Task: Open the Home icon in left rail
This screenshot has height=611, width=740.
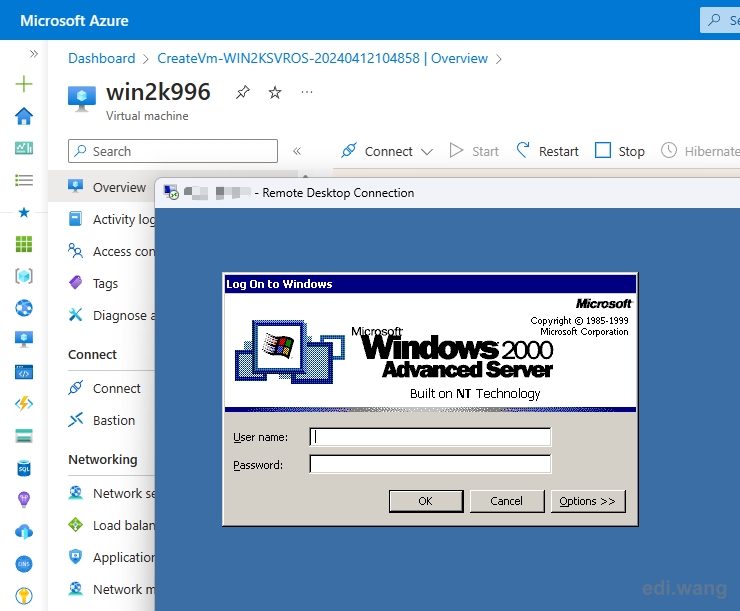Action: 24,116
